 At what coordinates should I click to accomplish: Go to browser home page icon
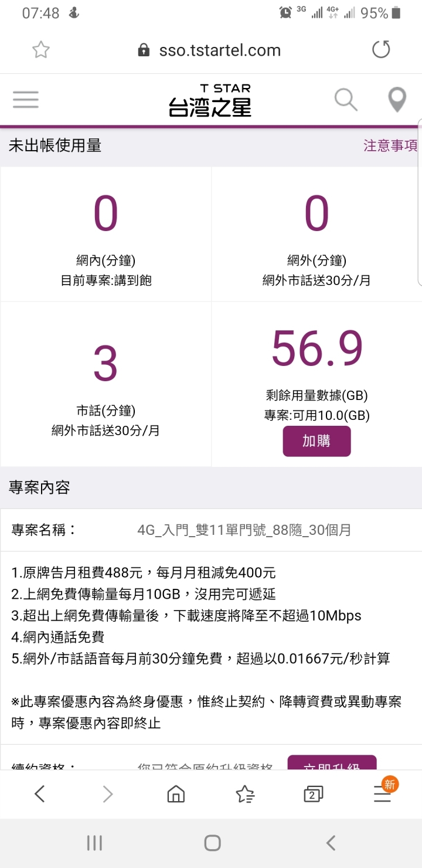click(x=176, y=794)
